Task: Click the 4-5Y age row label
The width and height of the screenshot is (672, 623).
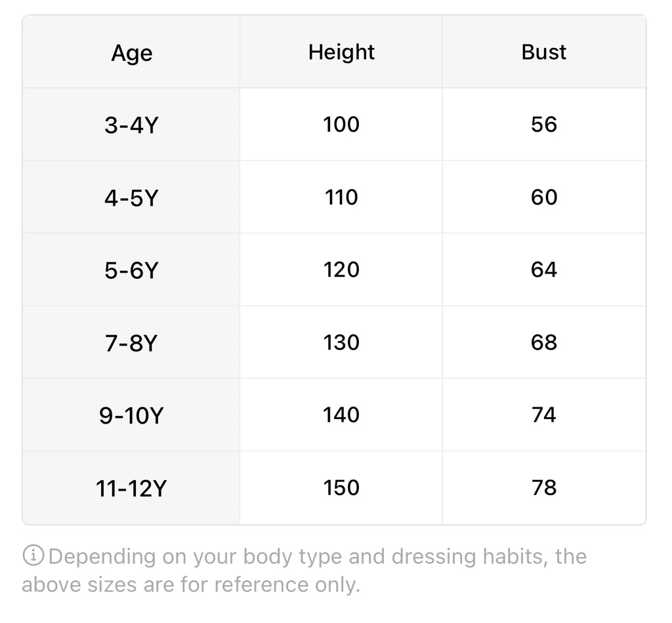Action: 131,197
